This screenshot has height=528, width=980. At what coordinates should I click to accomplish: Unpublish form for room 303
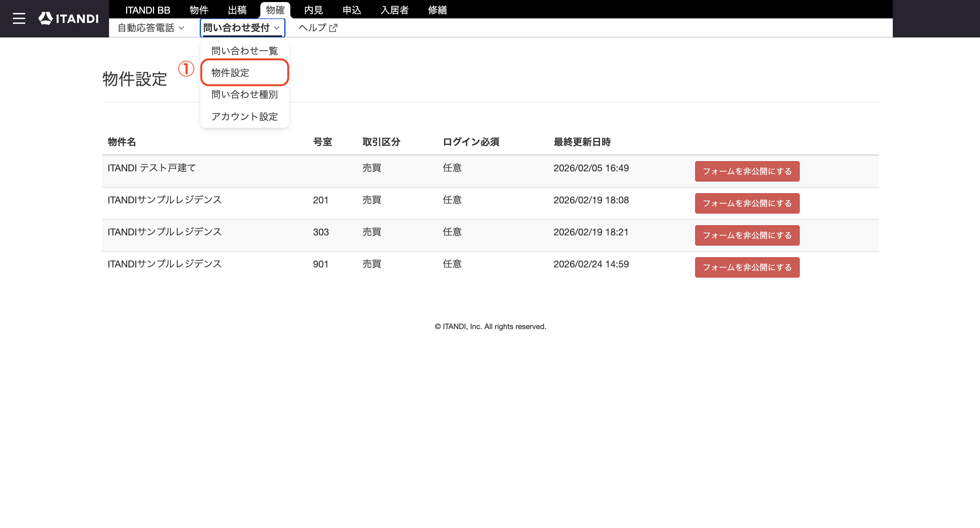(x=747, y=235)
